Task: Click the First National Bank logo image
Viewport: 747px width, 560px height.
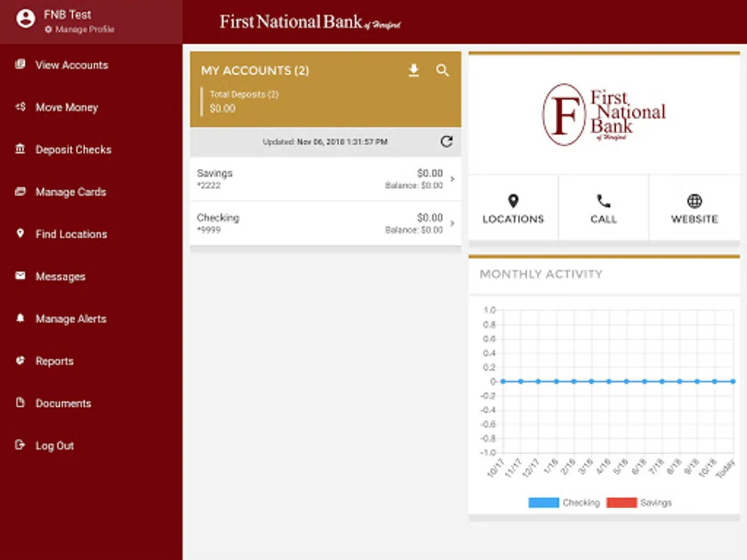Action: [604, 114]
